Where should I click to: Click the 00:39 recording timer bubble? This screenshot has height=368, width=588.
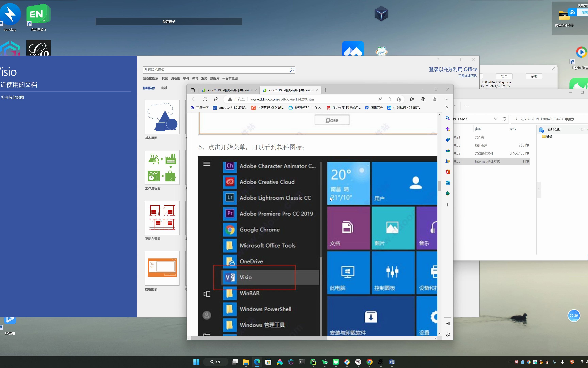coord(574,316)
